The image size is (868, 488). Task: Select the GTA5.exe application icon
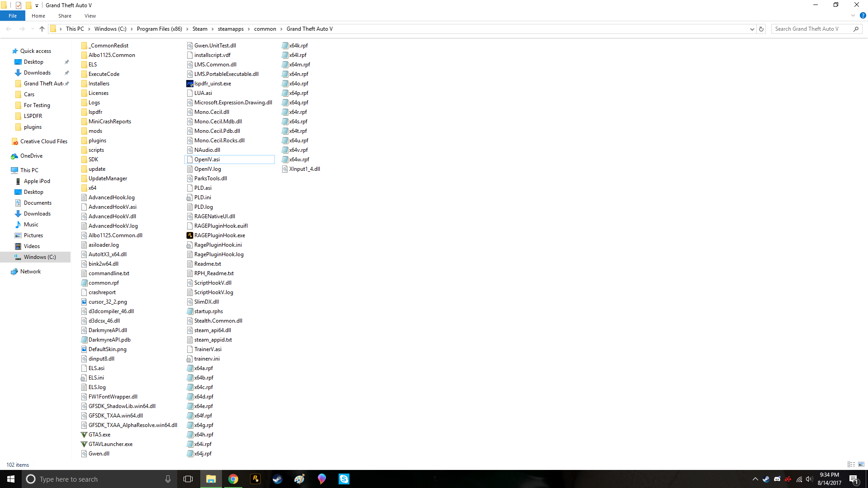84,435
